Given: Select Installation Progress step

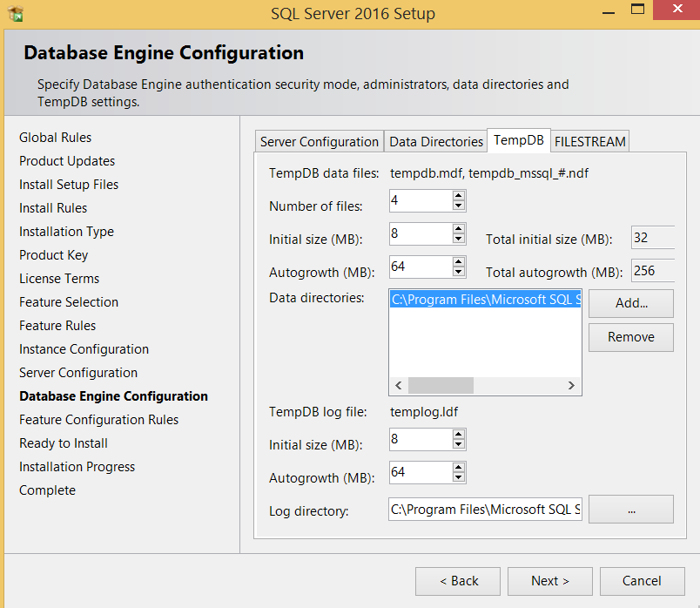Looking at the screenshot, I should [77, 467].
